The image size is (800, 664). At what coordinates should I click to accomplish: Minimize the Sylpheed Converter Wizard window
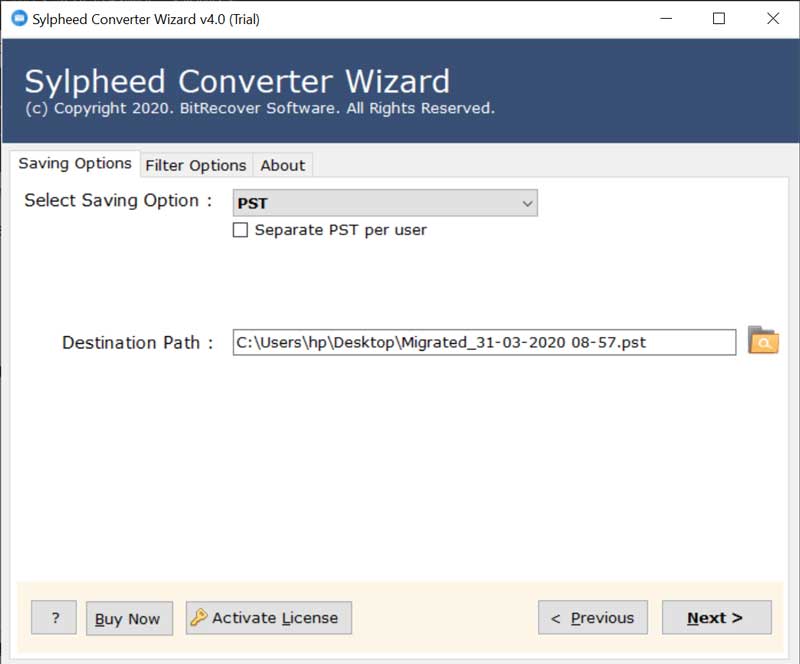pyautogui.click(x=666, y=19)
